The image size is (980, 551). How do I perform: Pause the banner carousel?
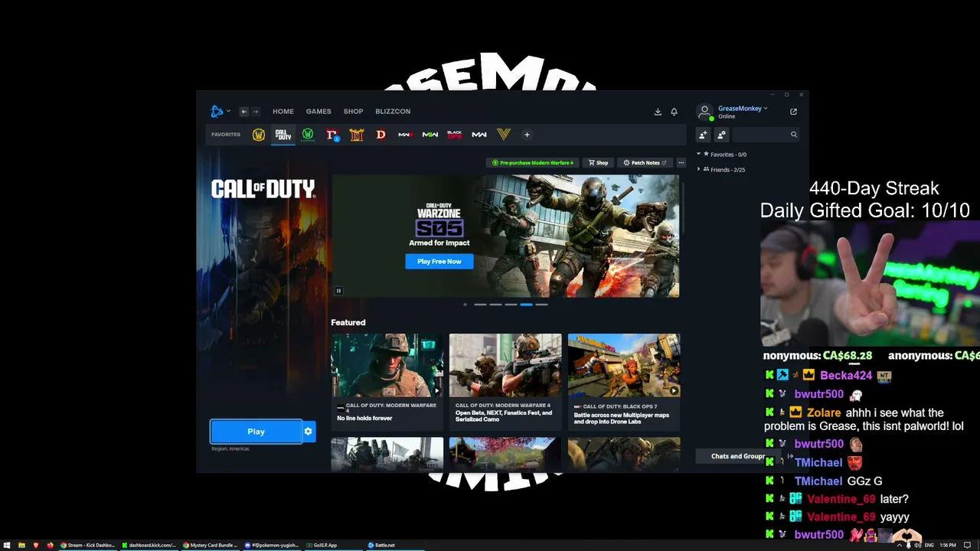(x=338, y=291)
